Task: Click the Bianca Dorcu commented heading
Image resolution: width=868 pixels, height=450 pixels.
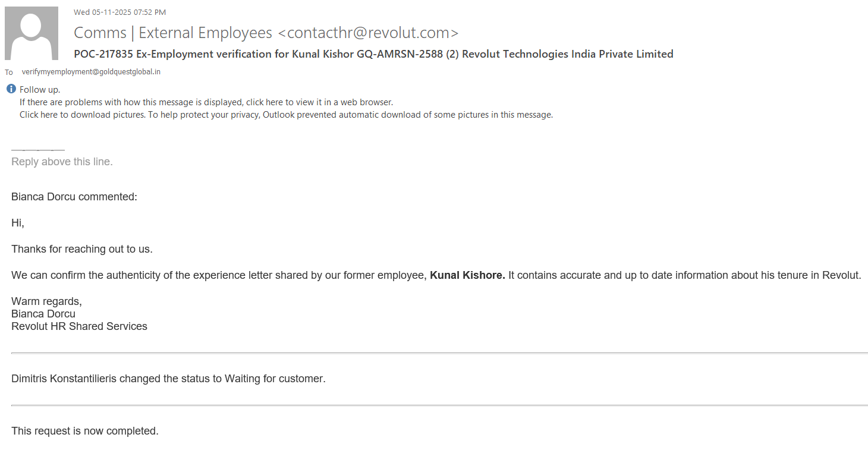Action: click(74, 197)
